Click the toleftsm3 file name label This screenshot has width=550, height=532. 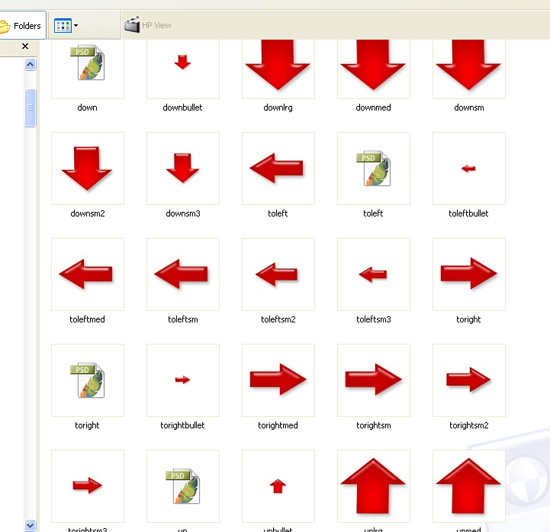374,319
